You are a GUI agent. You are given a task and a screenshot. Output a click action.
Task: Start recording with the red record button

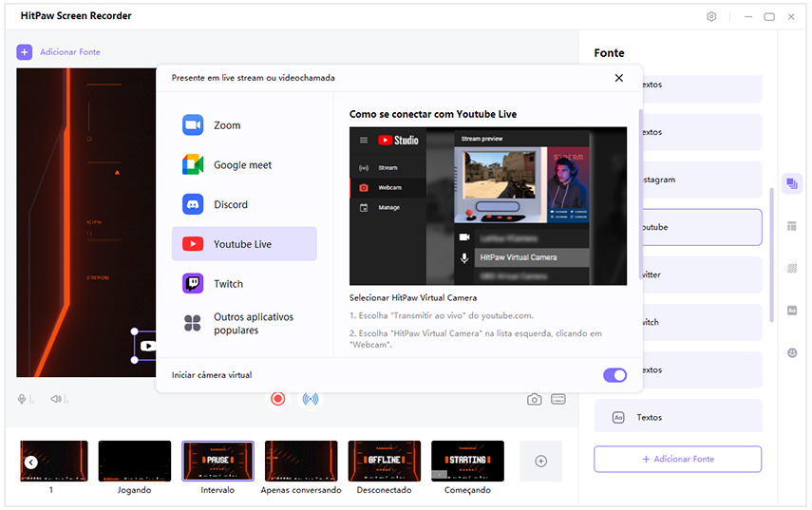[x=278, y=399]
